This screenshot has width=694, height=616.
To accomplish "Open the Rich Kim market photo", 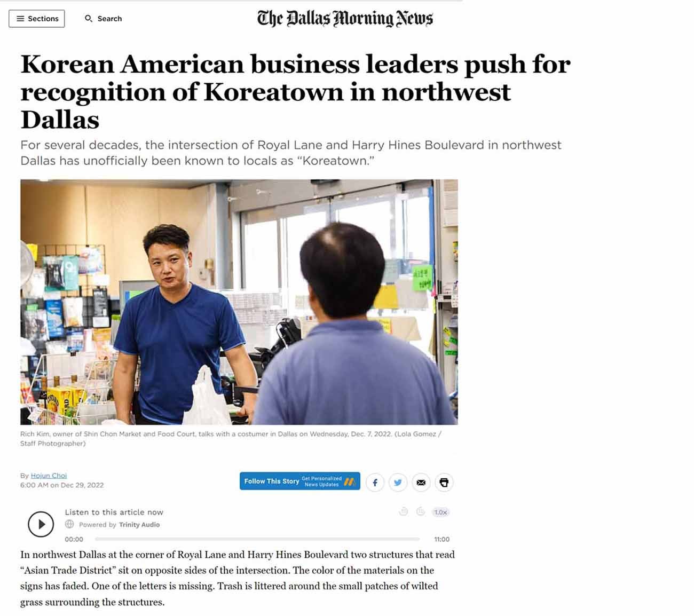I will point(239,302).
